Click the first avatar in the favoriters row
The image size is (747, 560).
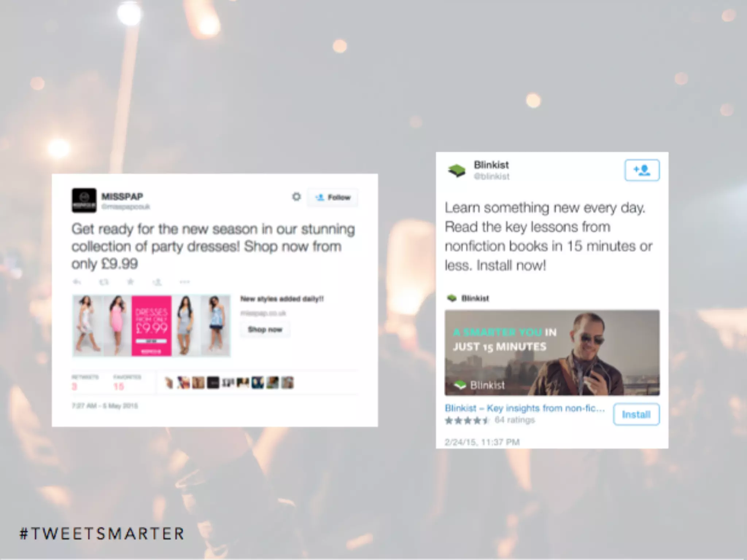[x=169, y=382]
